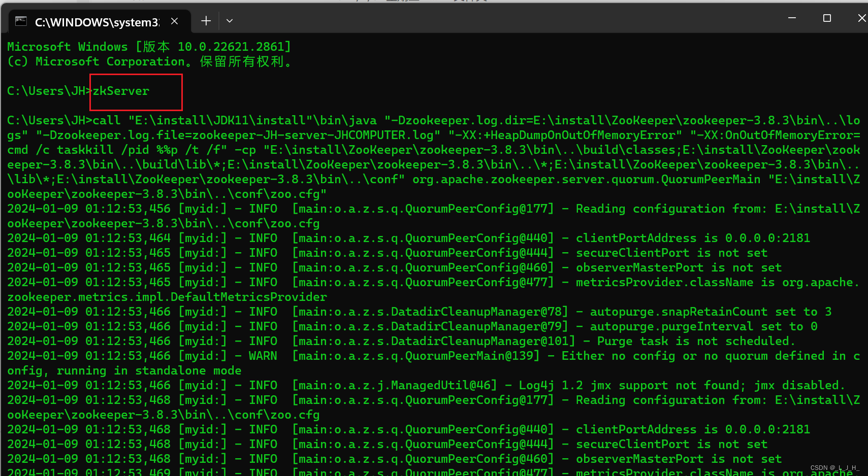
Task: Open the new tab chevron dropdown
Action: click(x=229, y=21)
